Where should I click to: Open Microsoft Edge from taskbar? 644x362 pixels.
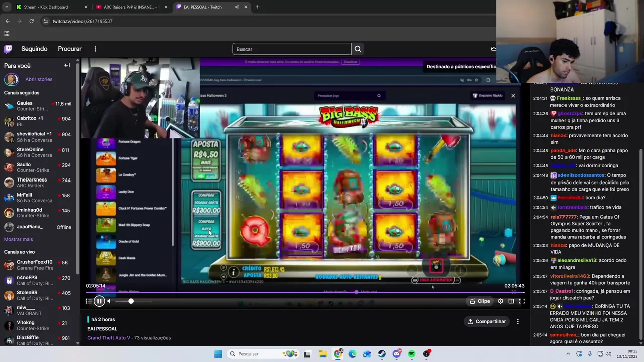click(x=352, y=354)
